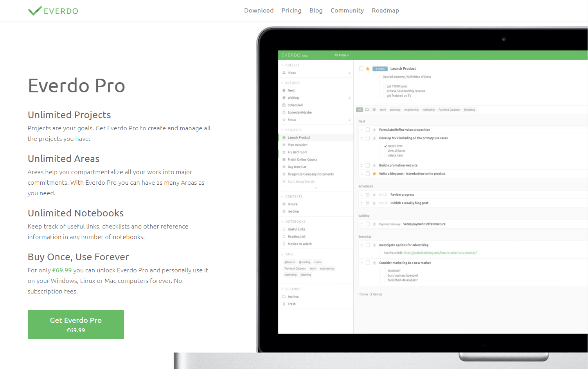Click the note filter icon beside All
The height and width of the screenshot is (369, 588).
point(367,110)
